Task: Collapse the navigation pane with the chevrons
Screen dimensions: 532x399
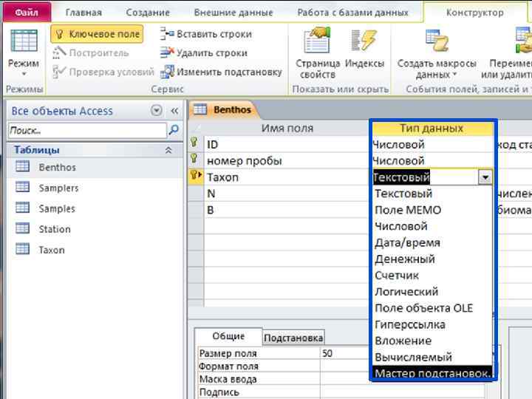Action: point(174,111)
